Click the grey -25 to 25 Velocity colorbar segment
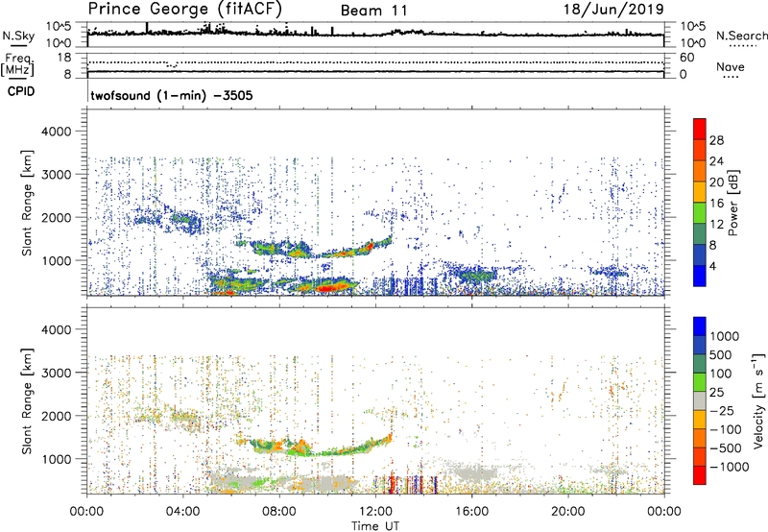The width and height of the screenshot is (768, 532). point(700,400)
